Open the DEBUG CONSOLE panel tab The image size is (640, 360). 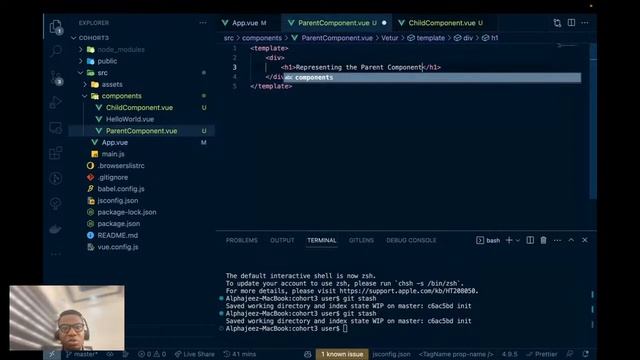411,240
